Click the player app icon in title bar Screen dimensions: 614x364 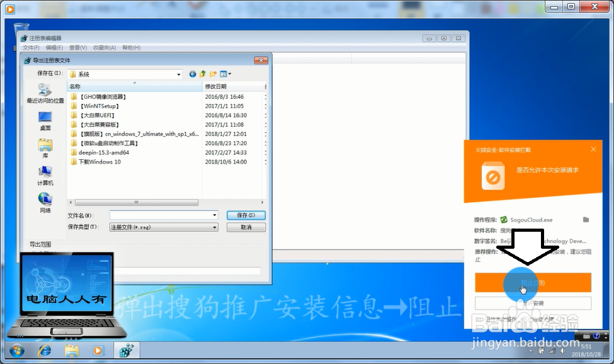click(x=10, y=9)
